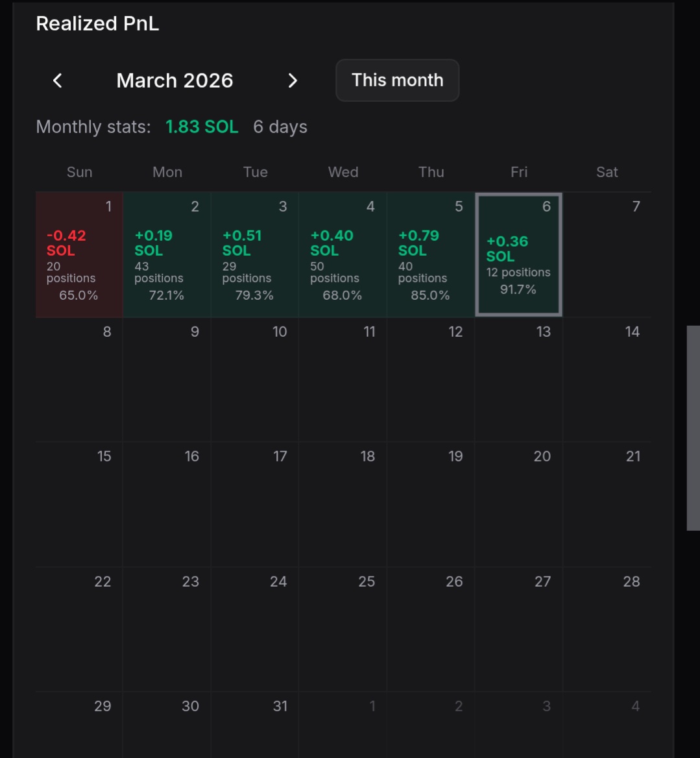Select day 9 in the calendar
Screen dimensions: 700x758
167,380
